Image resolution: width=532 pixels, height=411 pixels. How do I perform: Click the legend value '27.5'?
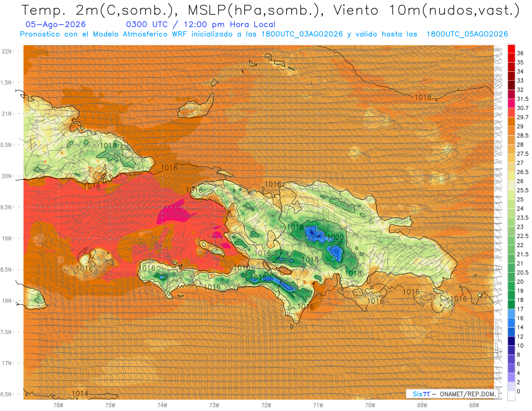point(523,153)
